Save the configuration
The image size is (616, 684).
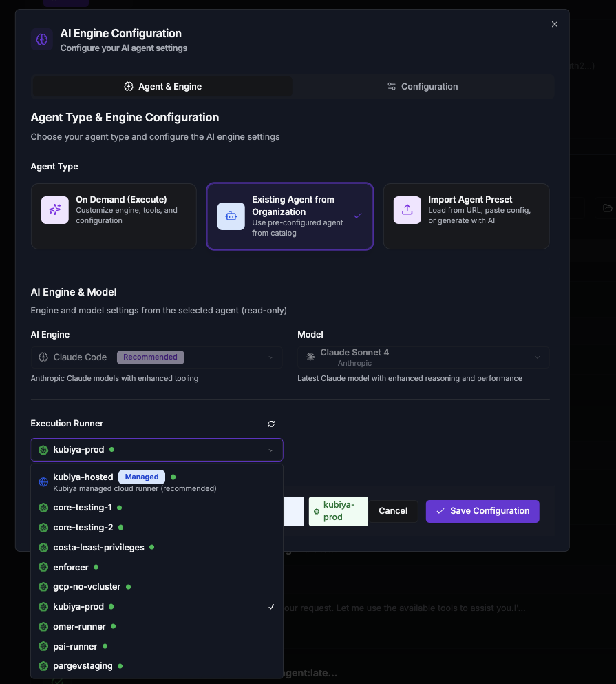(x=482, y=511)
